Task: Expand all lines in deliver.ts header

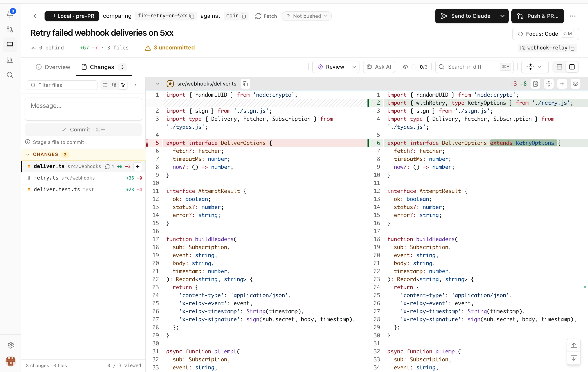Action: [549, 84]
